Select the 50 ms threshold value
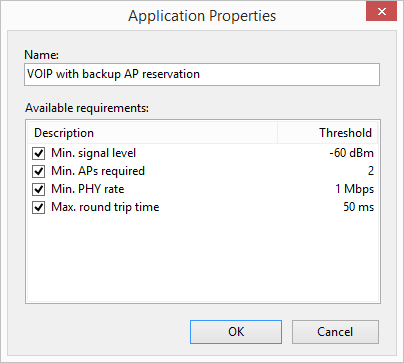 coord(359,207)
